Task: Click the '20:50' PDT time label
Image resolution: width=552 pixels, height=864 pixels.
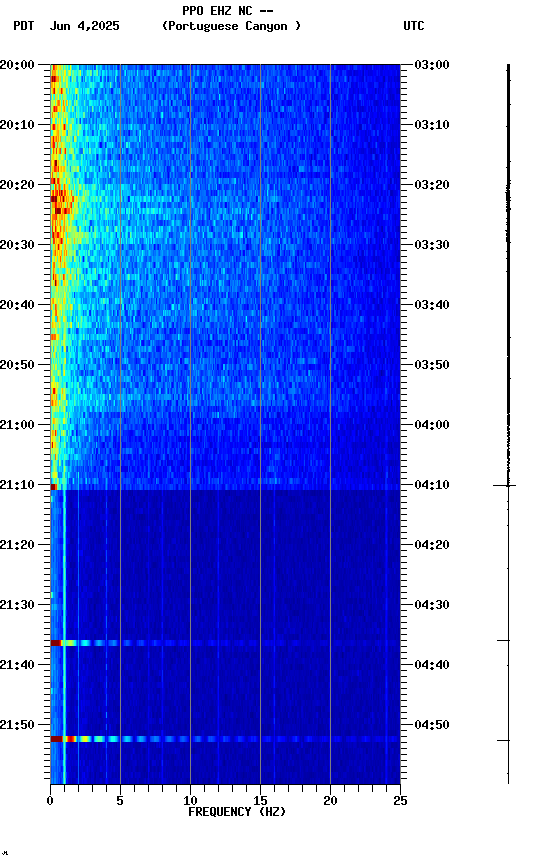Action: point(17,365)
